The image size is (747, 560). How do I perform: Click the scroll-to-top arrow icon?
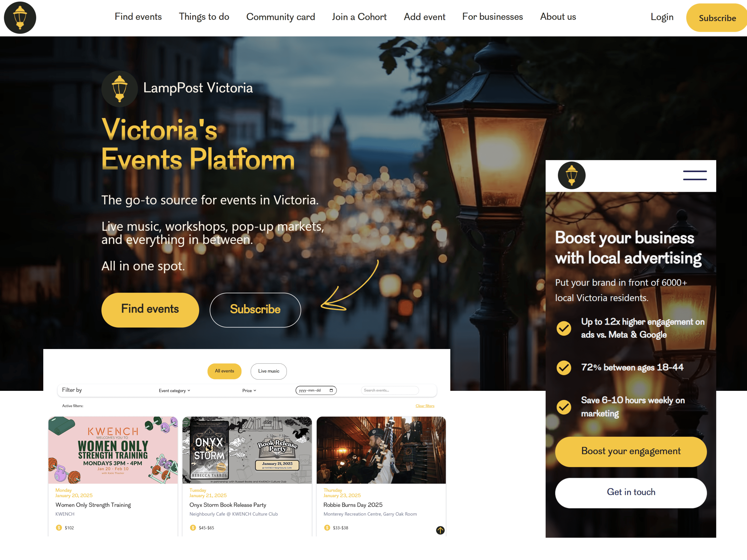pos(440,530)
